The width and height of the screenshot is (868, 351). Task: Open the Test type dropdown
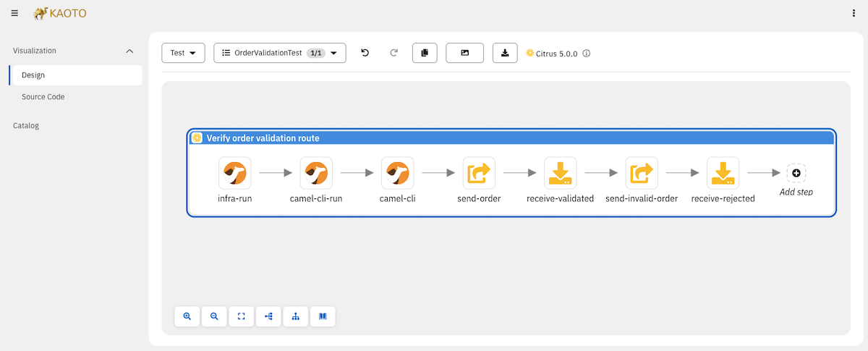[184, 53]
